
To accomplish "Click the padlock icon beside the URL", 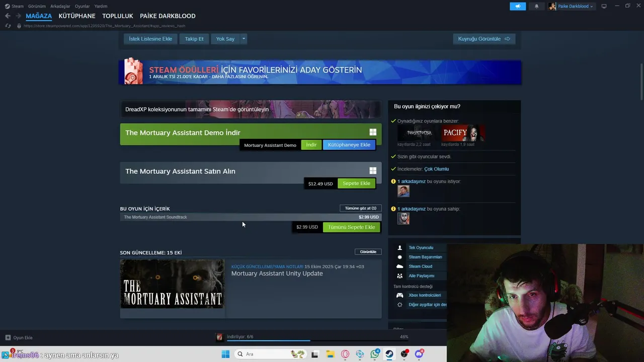I will pos(19,26).
